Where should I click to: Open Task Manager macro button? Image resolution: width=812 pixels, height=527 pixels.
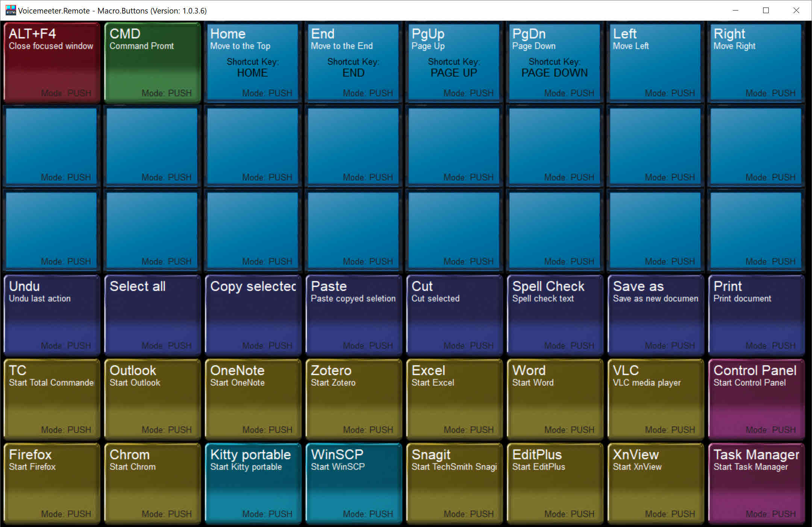(756, 483)
